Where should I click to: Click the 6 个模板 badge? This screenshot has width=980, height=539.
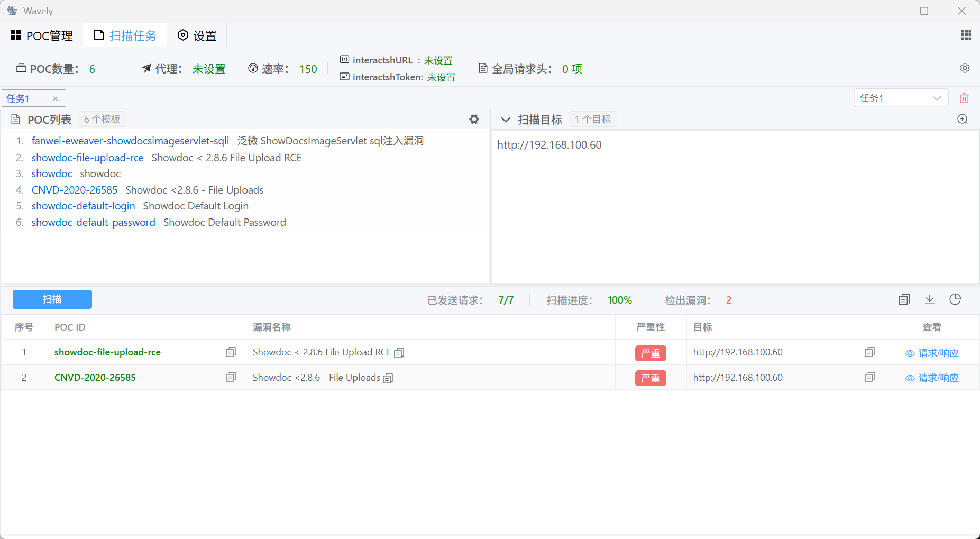102,120
